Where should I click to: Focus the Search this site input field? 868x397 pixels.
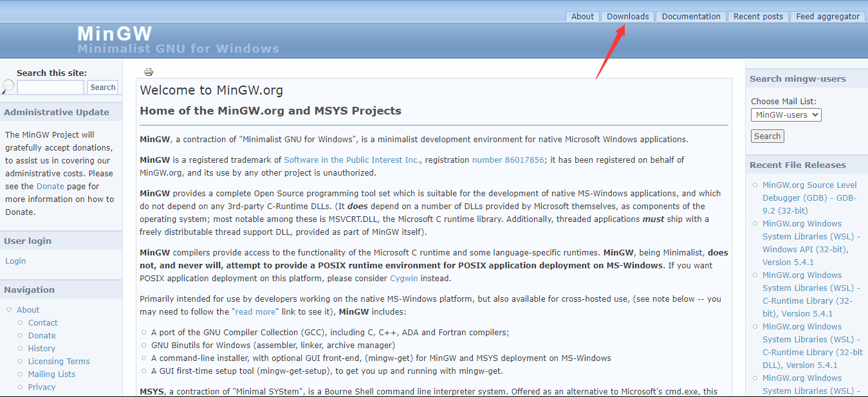coord(51,88)
